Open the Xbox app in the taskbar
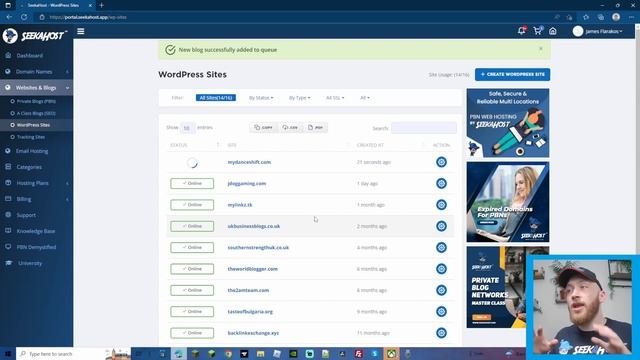 click(x=391, y=353)
